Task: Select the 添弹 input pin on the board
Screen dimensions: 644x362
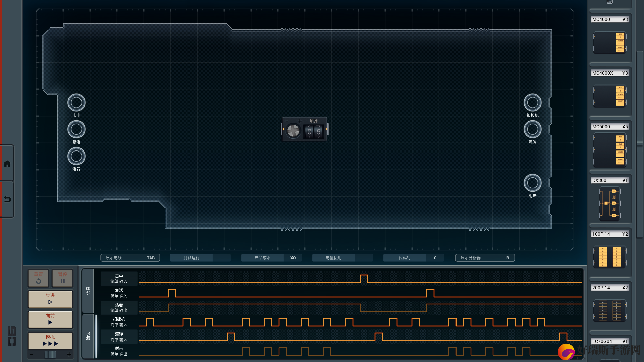Action: tap(533, 129)
